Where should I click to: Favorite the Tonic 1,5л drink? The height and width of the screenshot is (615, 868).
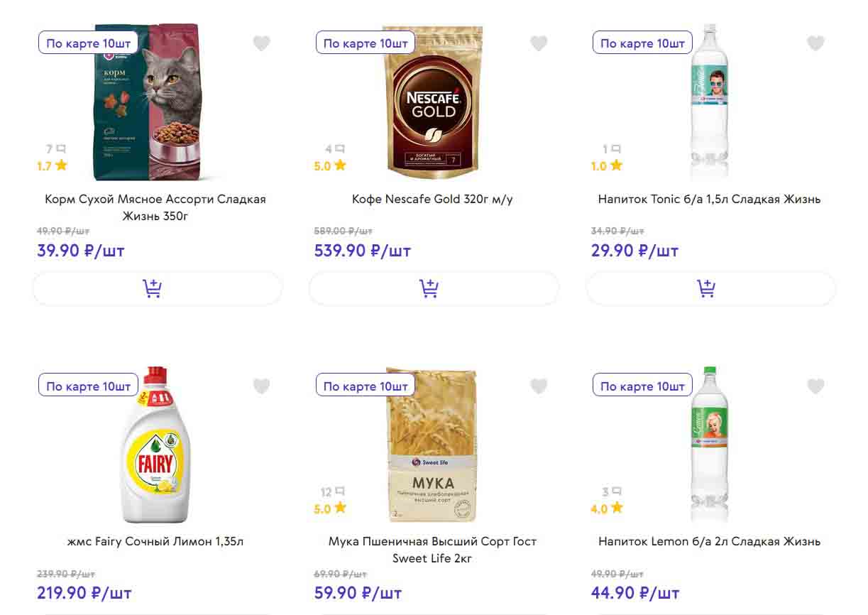click(x=815, y=43)
